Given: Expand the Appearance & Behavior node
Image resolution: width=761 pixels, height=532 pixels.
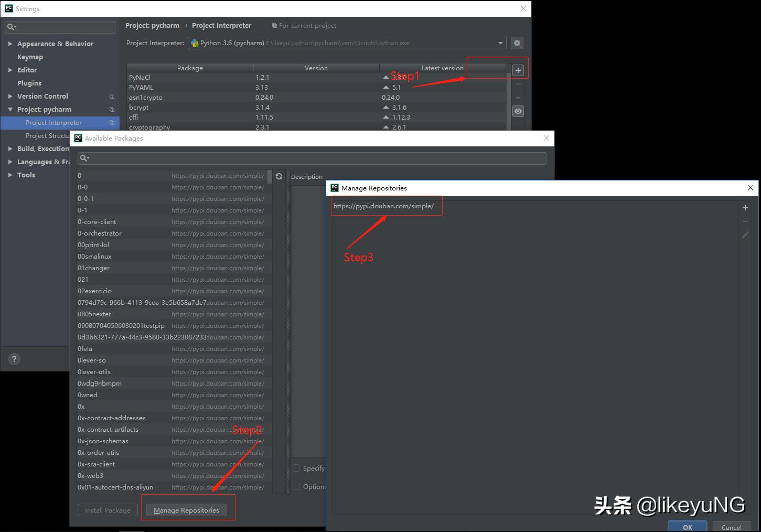Looking at the screenshot, I should tap(10, 44).
